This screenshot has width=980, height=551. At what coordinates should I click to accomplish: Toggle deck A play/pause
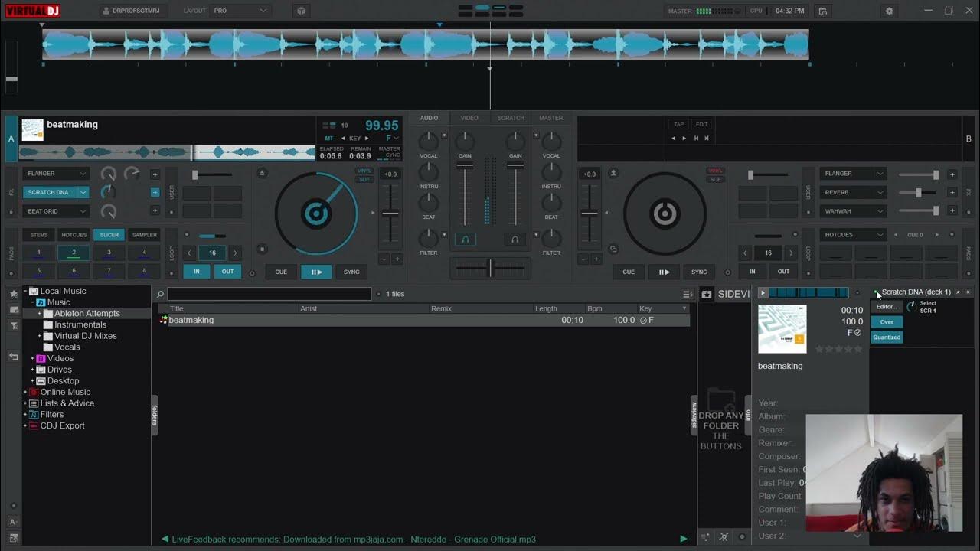click(x=316, y=272)
